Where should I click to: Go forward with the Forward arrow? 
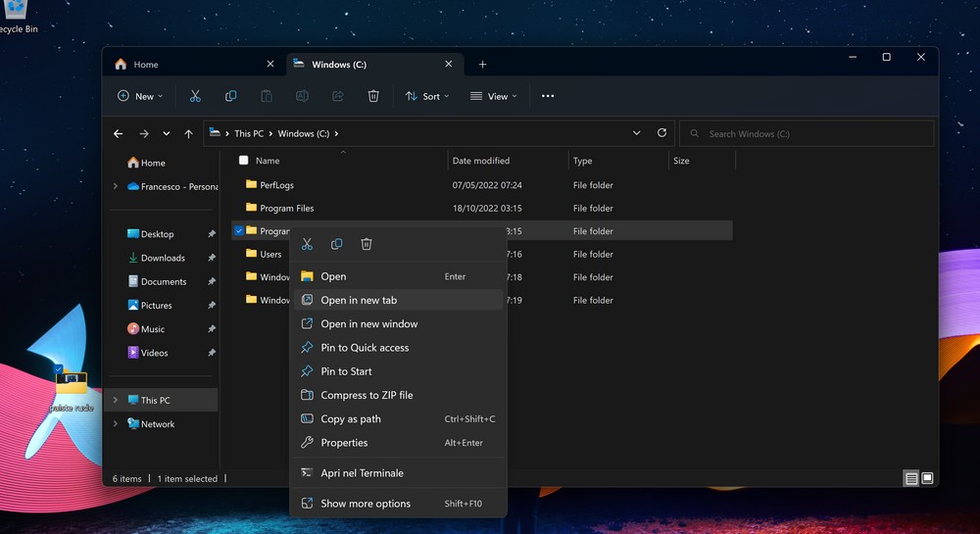coord(144,133)
